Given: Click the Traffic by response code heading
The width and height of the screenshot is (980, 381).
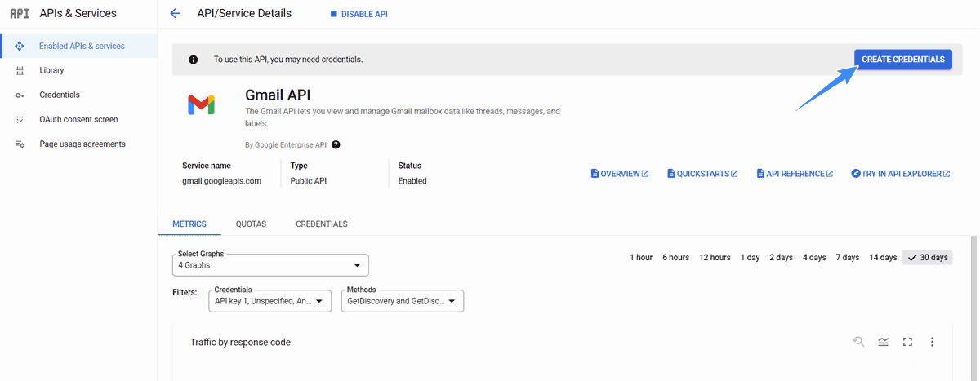Looking at the screenshot, I should click(240, 343).
